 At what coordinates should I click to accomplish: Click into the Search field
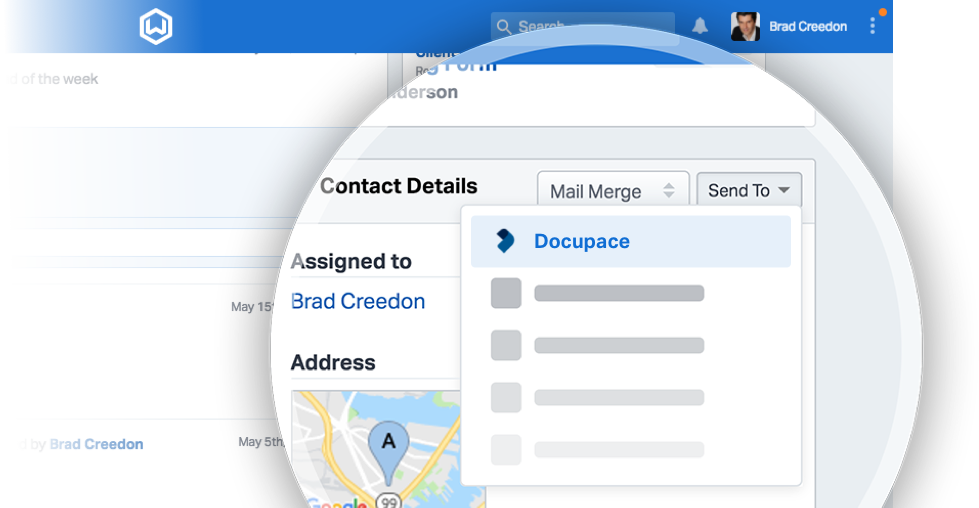tap(583, 27)
